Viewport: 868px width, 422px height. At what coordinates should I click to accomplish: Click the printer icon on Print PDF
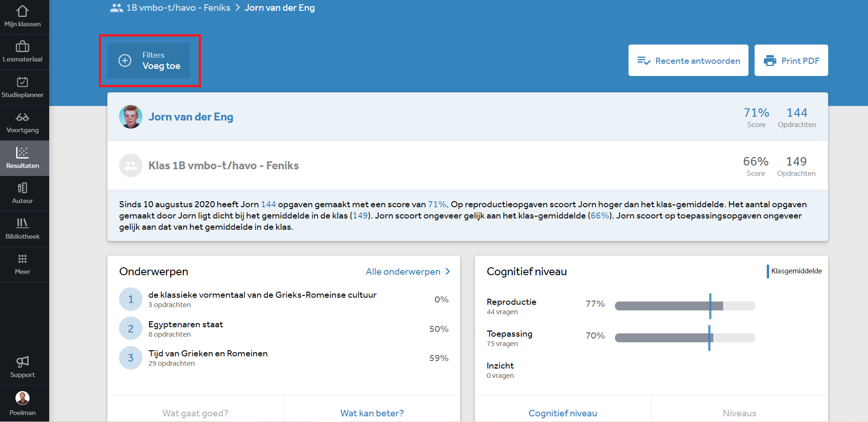point(770,60)
